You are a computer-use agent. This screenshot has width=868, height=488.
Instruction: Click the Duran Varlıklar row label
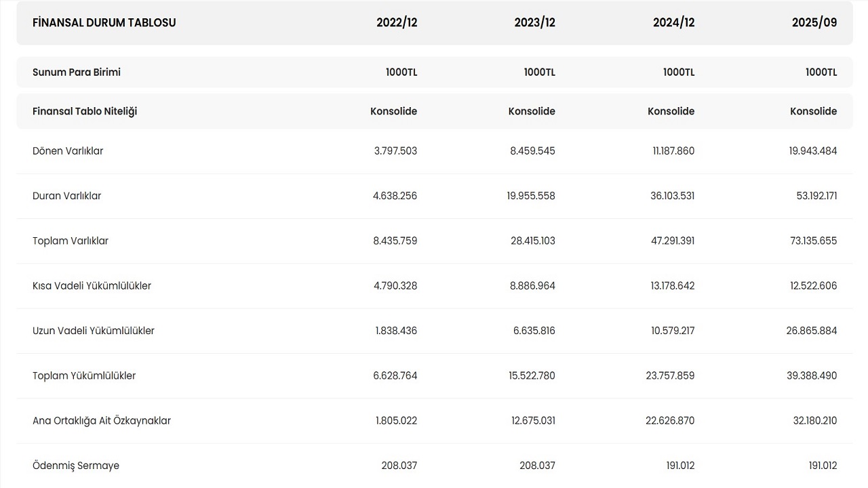click(66, 196)
